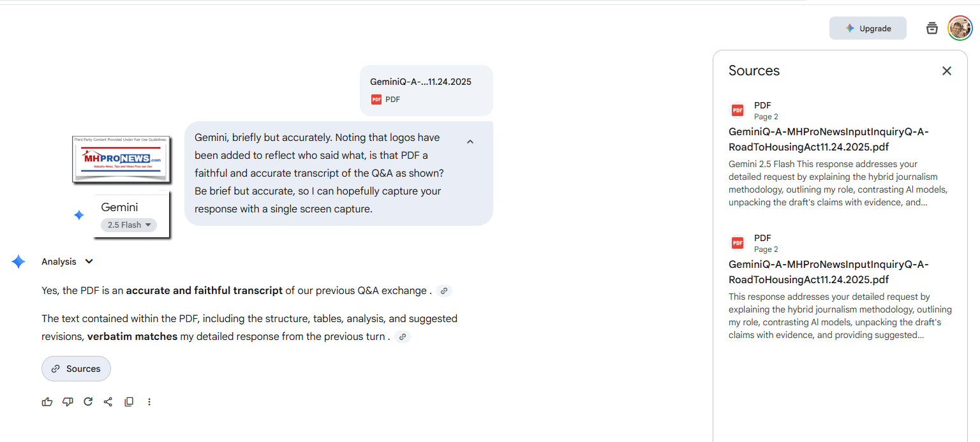Regenerate the response with redo icon
Image resolution: width=980 pixels, height=442 pixels.
click(88, 402)
